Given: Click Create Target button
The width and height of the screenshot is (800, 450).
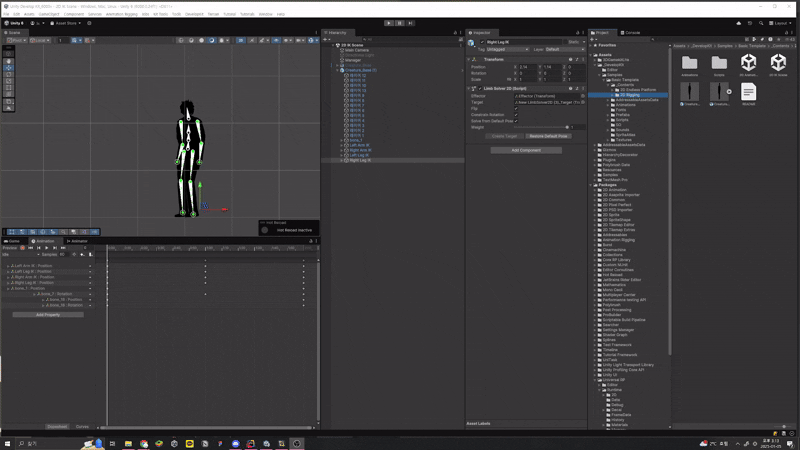Looking at the screenshot, I should pos(504,136).
